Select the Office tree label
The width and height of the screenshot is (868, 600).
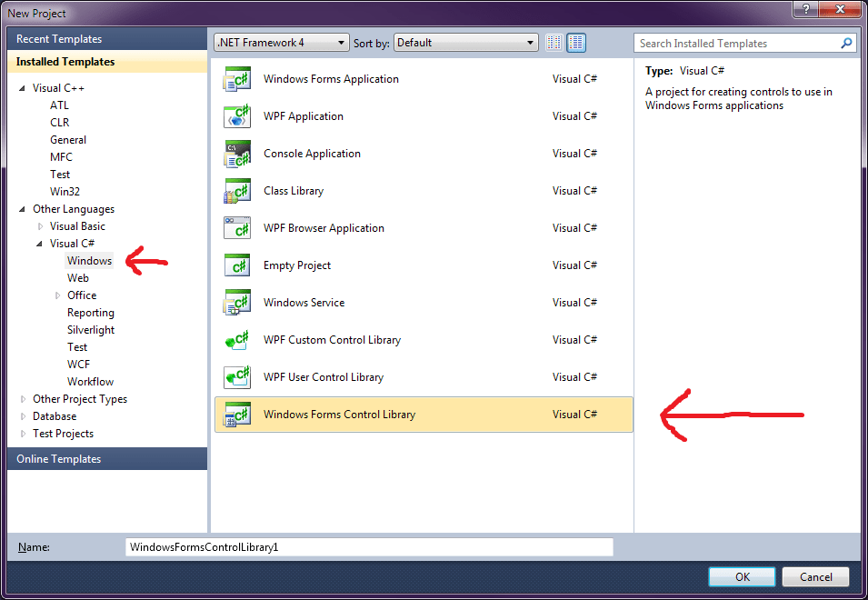[x=82, y=295]
